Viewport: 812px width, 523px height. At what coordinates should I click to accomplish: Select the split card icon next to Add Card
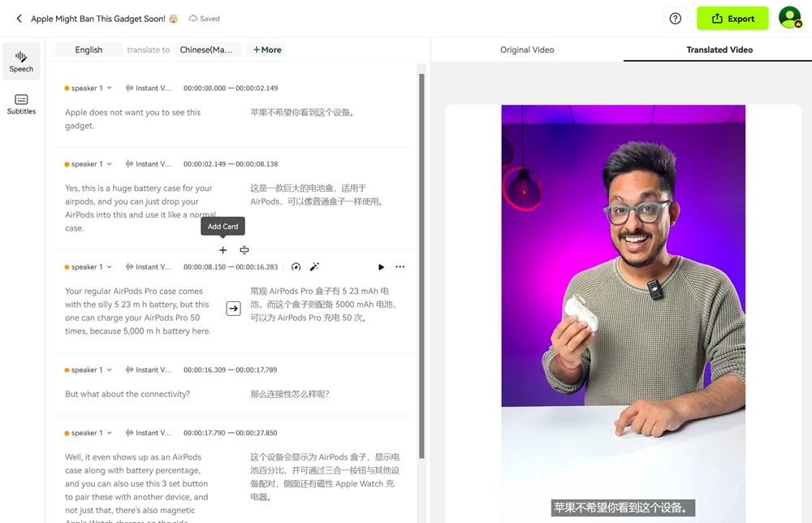(x=244, y=250)
